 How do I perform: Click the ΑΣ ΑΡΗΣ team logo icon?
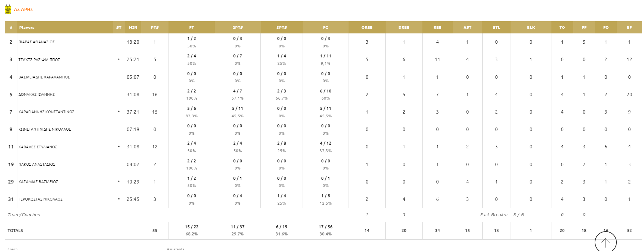coord(8,10)
